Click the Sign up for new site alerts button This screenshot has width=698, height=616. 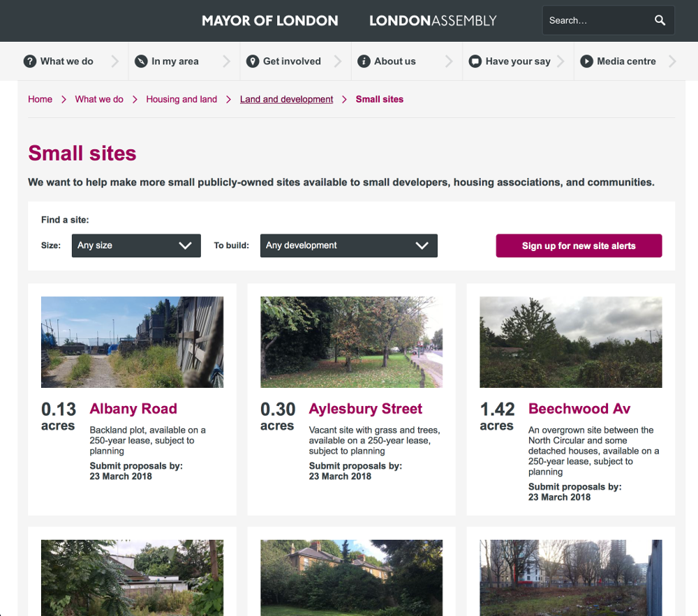[x=579, y=246]
